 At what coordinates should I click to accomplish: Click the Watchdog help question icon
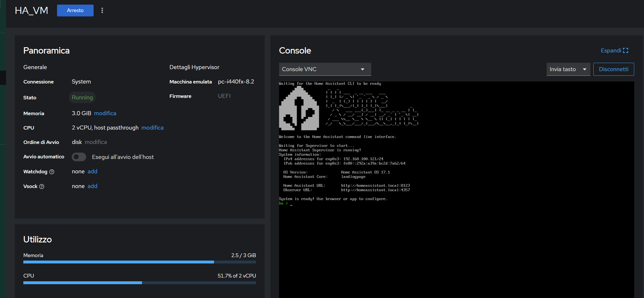pos(52,172)
